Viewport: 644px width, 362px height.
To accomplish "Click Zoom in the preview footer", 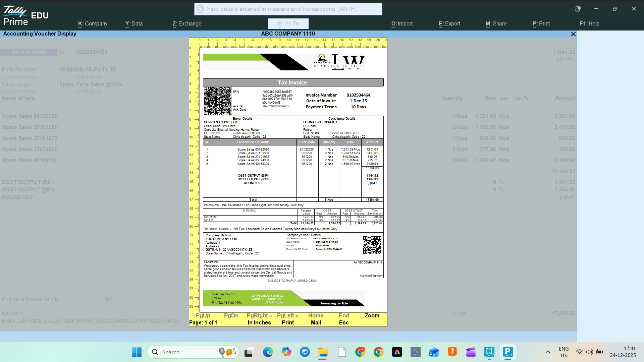I will [x=372, y=316].
